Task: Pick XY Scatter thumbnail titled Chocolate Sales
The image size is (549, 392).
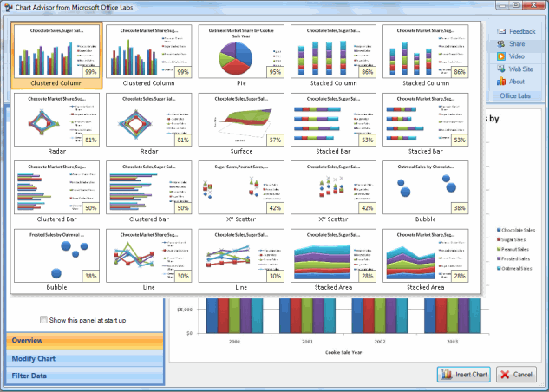Action: [x=333, y=187]
